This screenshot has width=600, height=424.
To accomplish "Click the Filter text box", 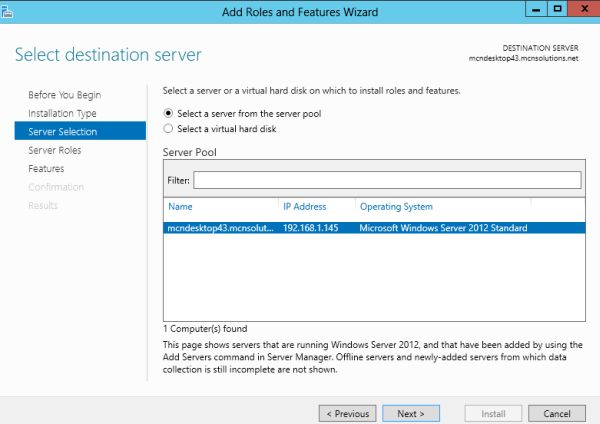I will click(386, 180).
